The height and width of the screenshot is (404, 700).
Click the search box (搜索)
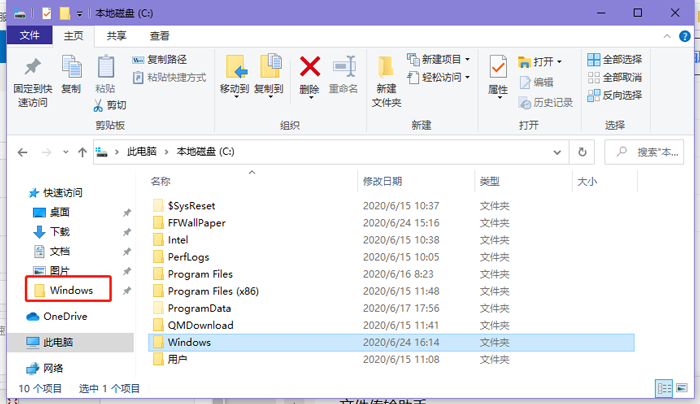point(644,152)
